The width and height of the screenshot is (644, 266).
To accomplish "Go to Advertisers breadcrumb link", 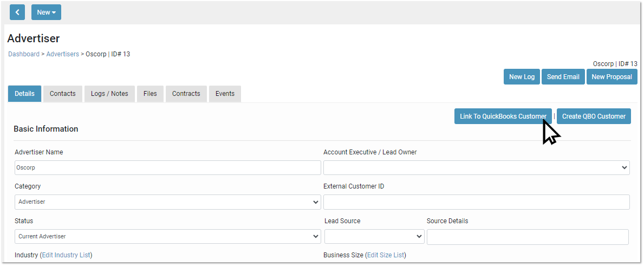I will 62,54.
